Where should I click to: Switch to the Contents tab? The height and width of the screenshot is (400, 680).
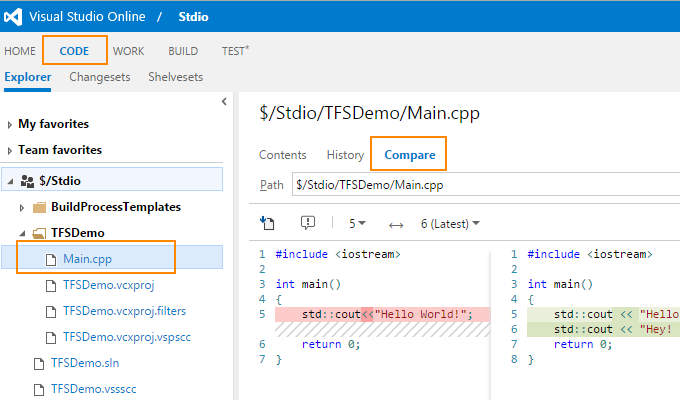(x=283, y=155)
